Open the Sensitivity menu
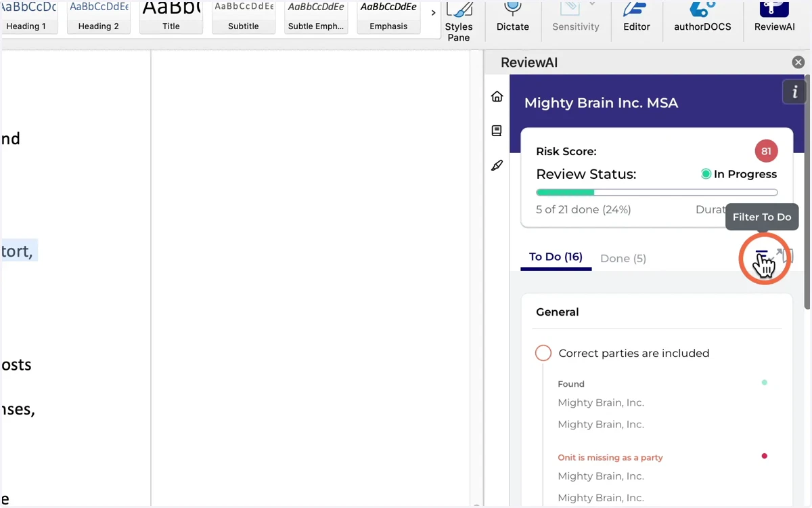 576,18
